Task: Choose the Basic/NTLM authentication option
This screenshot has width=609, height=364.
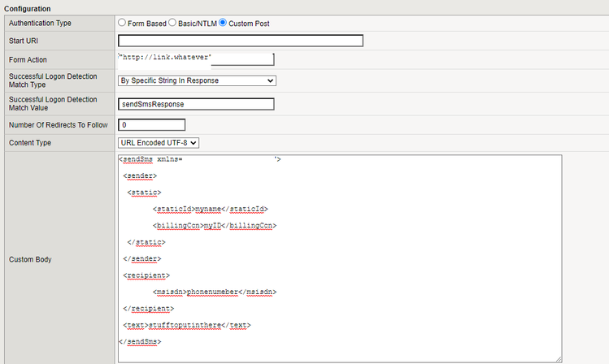Action: tap(172, 24)
